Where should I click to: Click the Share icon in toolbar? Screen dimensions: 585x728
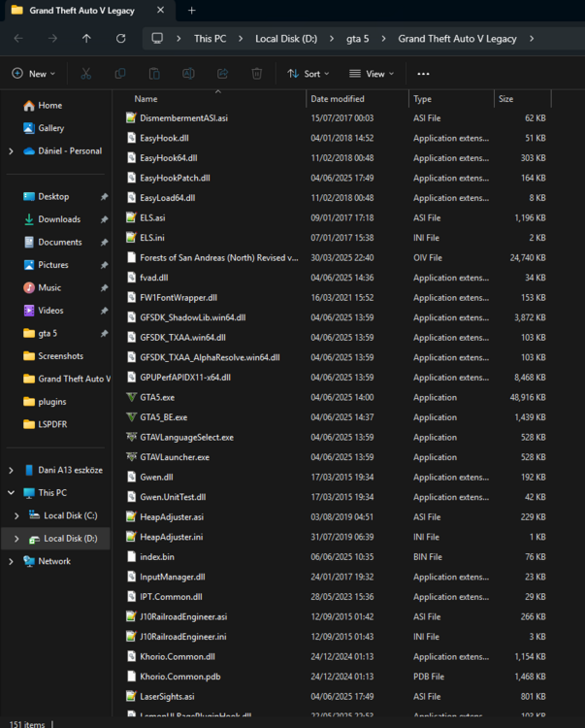pos(223,74)
